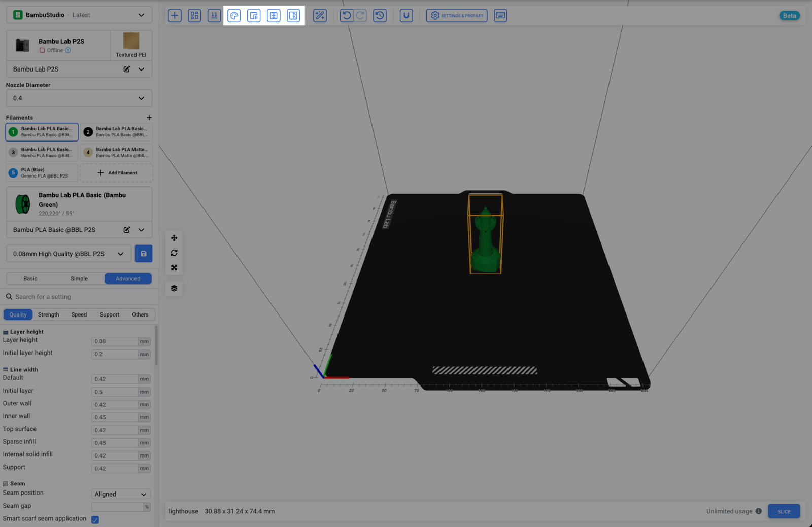The height and width of the screenshot is (527, 812).
Task: Click the Unlimited usage info icon
Action: point(759,511)
